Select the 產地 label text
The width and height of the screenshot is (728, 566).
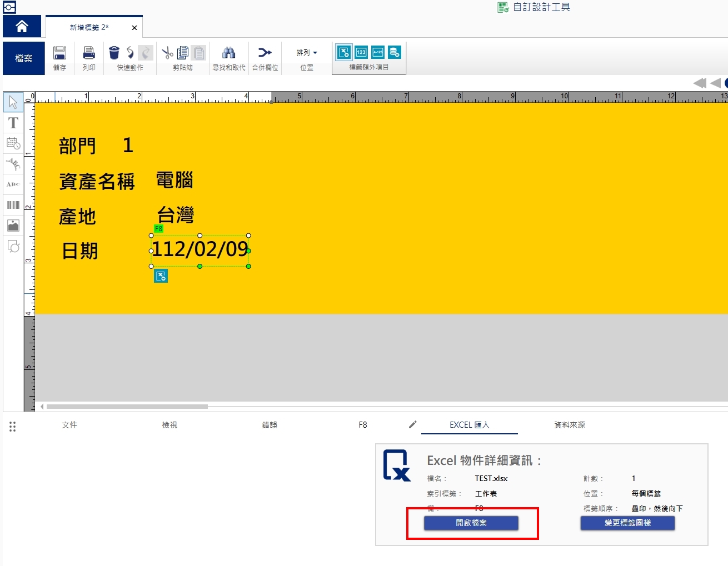pyautogui.click(x=78, y=217)
